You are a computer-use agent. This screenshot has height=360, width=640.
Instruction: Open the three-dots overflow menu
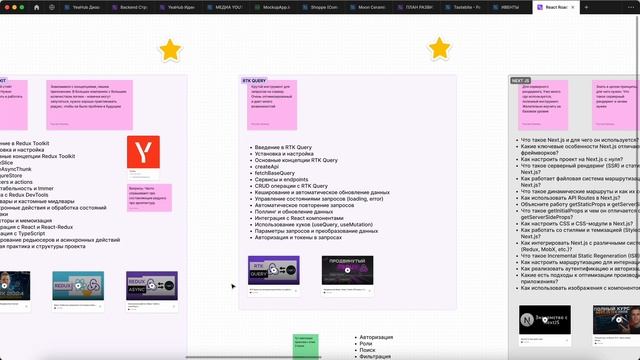(631, 7)
